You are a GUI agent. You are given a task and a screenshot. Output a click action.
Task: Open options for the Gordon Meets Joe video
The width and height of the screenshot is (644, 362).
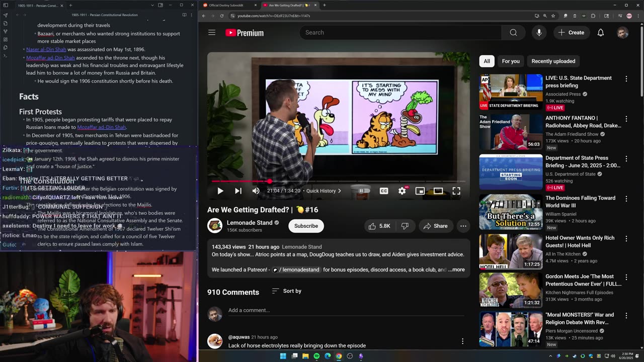(x=626, y=278)
